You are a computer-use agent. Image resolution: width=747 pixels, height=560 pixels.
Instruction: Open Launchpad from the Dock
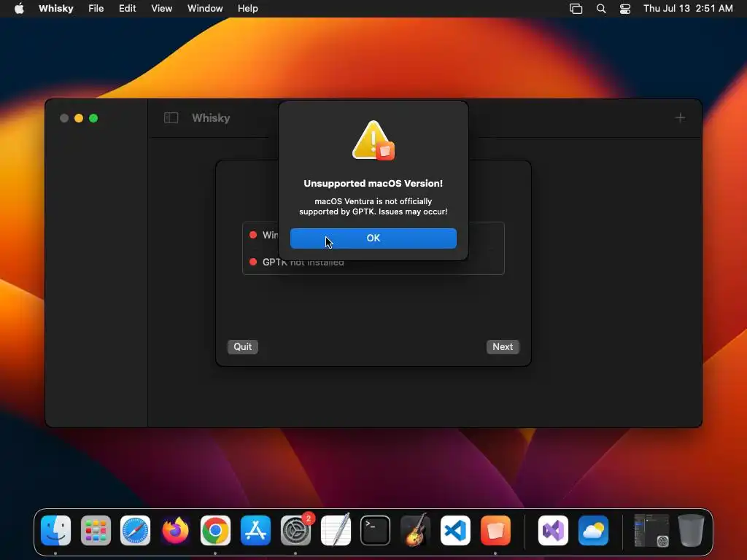(x=96, y=531)
